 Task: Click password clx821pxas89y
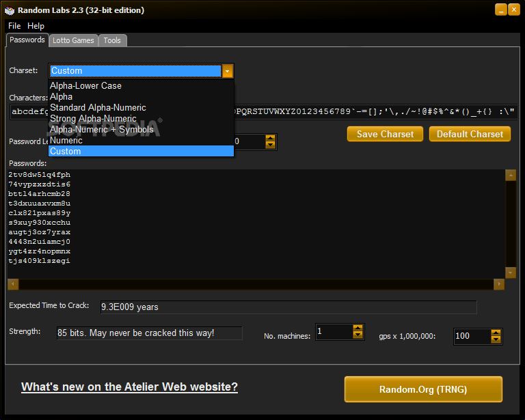pos(39,213)
